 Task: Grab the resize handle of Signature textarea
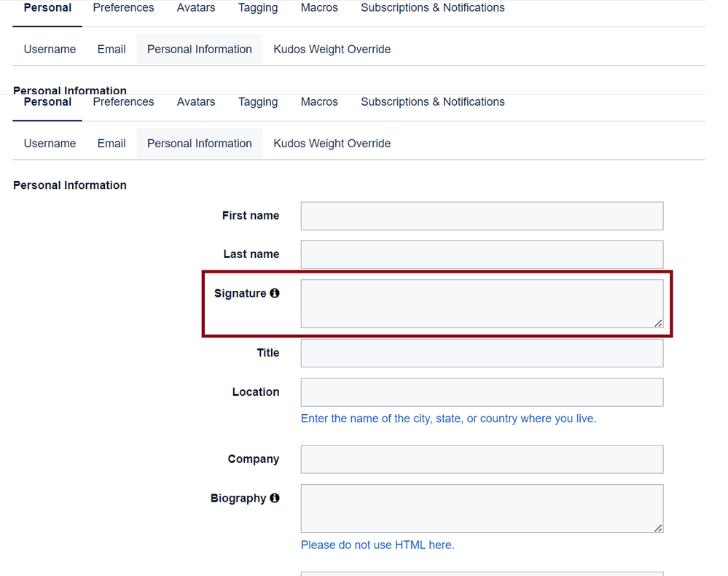658,323
